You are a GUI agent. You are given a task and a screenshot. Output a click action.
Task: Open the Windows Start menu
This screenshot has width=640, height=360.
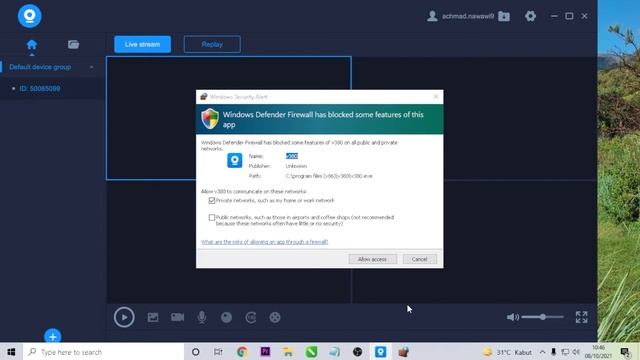11,352
